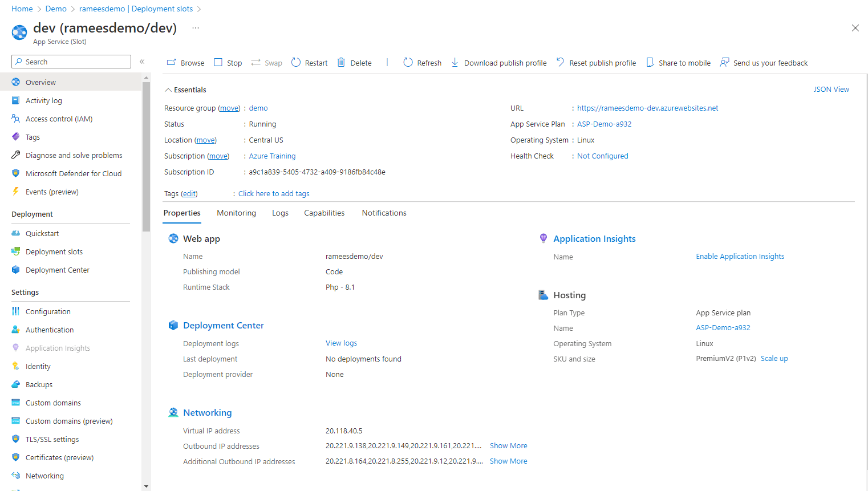Open View logs for deployment
This screenshot has width=868, height=491.
[342, 343]
